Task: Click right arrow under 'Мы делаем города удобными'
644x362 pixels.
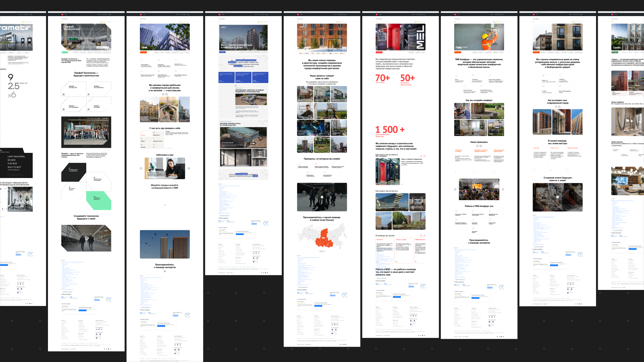Action: tap(166, 94)
